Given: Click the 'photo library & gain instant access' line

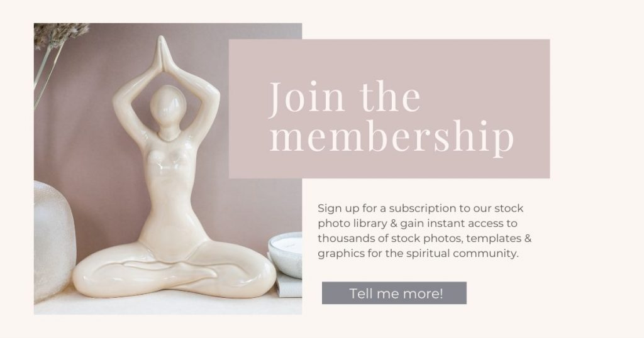Looking at the screenshot, I should pyautogui.click(x=418, y=224).
